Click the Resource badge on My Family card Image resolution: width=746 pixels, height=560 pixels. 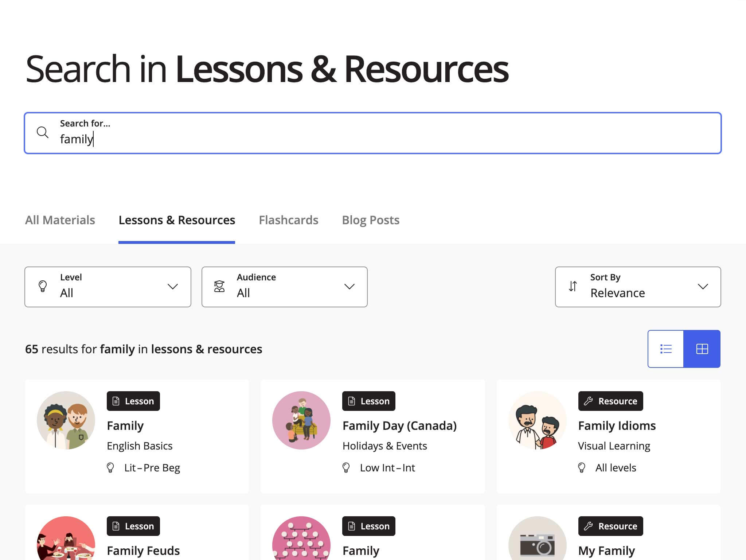pos(610,526)
